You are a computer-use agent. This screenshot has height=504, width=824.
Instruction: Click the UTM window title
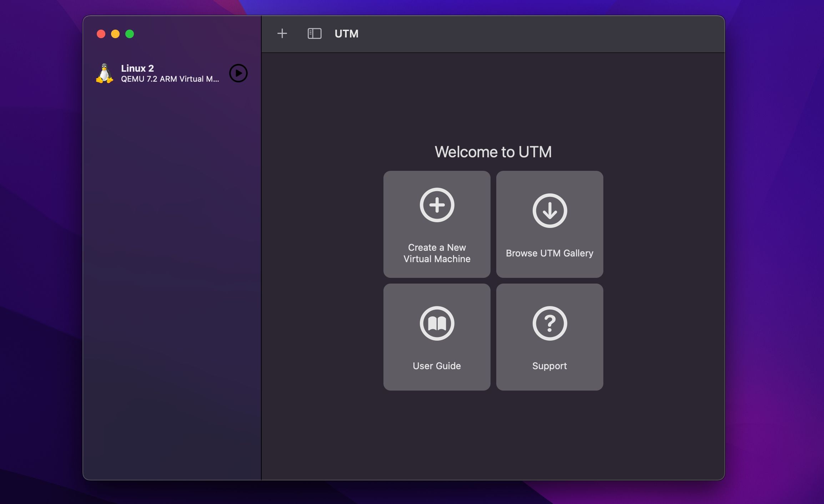pos(347,34)
